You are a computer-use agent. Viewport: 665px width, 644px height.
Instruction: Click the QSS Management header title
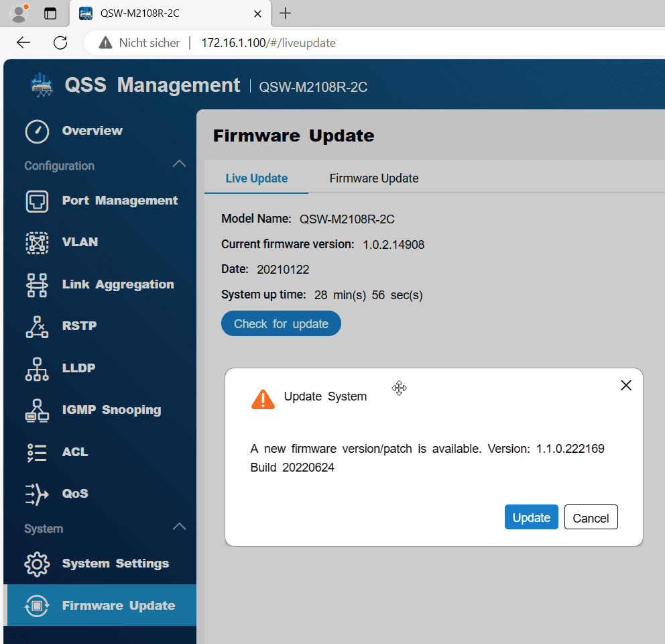(152, 85)
